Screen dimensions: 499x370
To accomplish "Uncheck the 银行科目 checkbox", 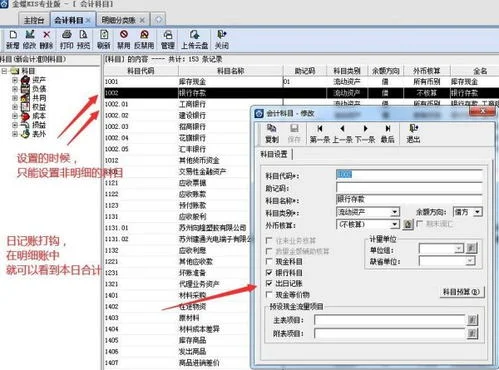I will point(269,273).
